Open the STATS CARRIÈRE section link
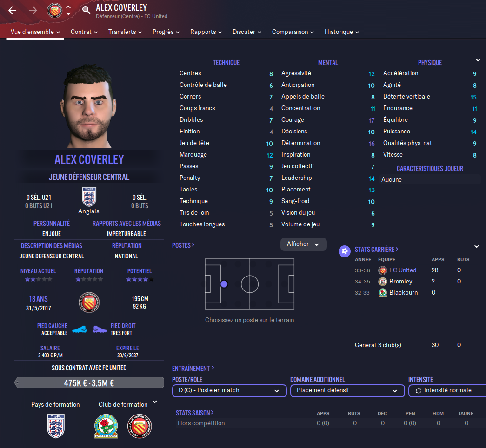This screenshot has width=486, height=448. pyautogui.click(x=376, y=250)
